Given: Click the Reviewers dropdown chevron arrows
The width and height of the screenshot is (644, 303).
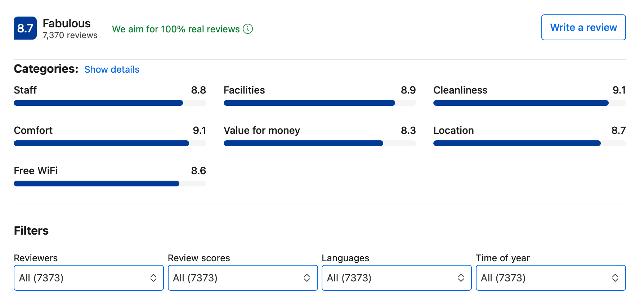Looking at the screenshot, I should 153,278.
